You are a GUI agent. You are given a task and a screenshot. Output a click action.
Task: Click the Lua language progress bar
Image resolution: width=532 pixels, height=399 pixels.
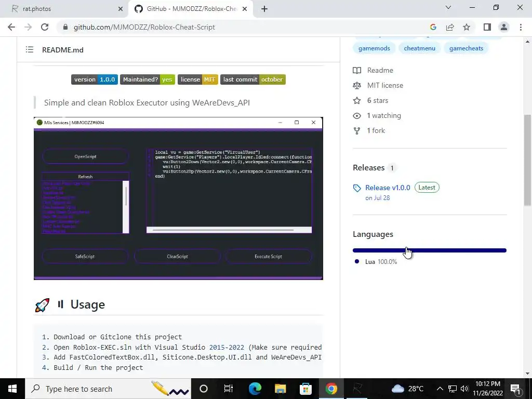[430, 250]
